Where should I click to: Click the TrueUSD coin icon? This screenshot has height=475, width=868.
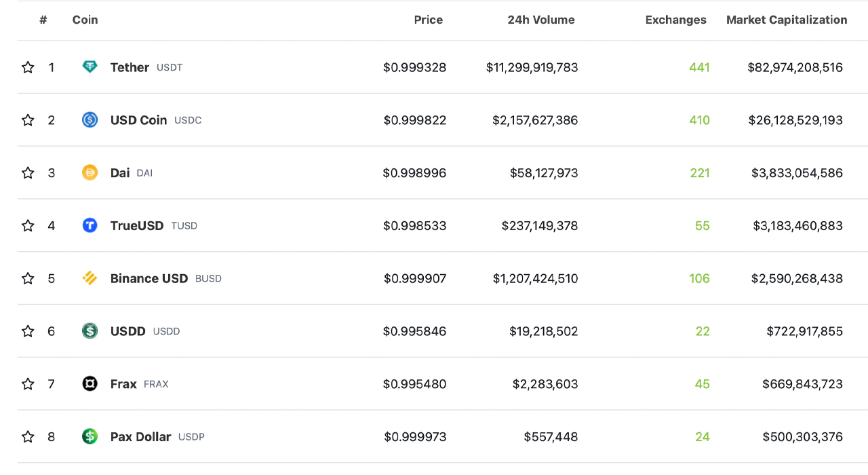90,225
